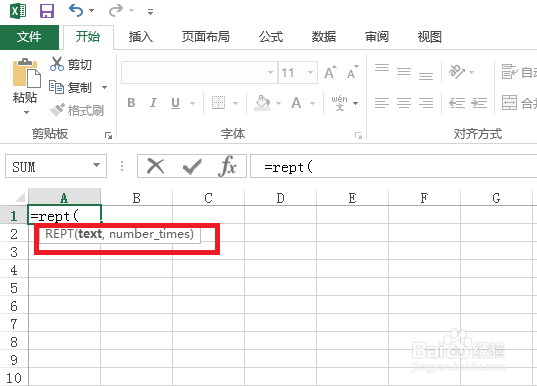This screenshot has width=537, height=386.
Task: Toggle Underline formatting
Action: (175, 103)
